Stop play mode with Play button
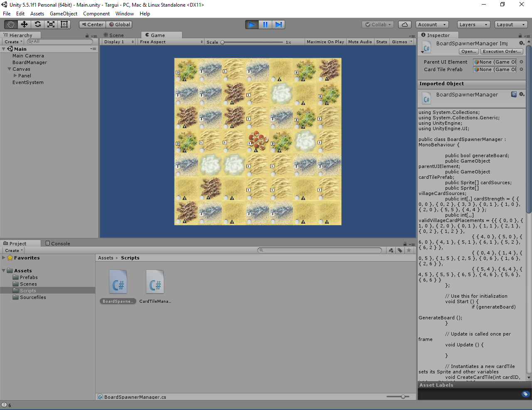Image resolution: width=532 pixels, height=410 pixels. pos(252,25)
